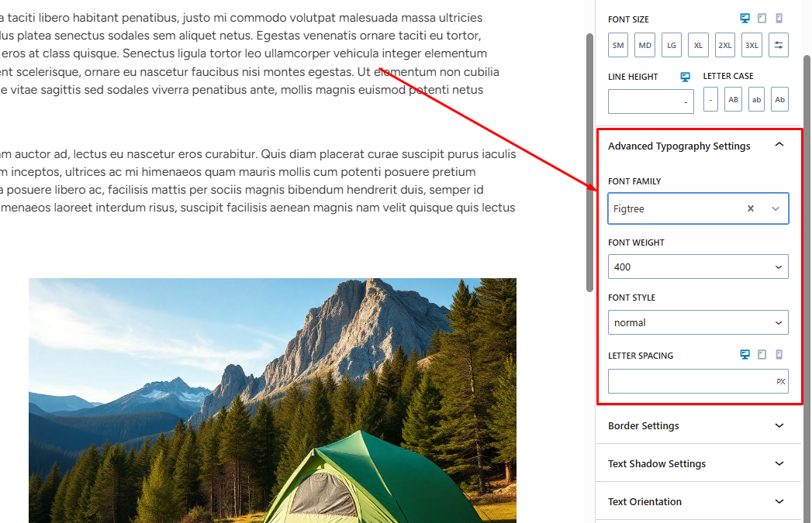
Task: Choose the XL font size button
Action: (x=698, y=45)
